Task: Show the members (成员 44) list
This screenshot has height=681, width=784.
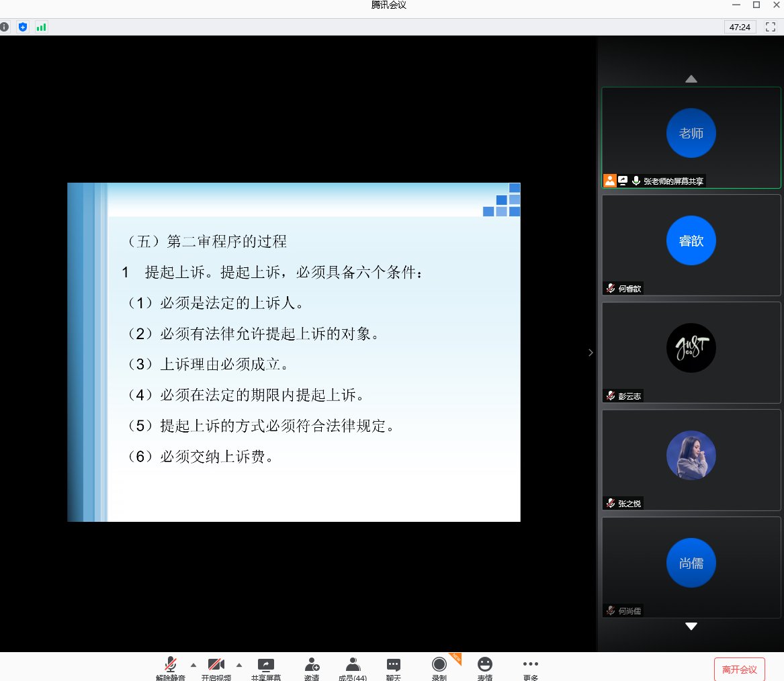Action: tap(353, 669)
